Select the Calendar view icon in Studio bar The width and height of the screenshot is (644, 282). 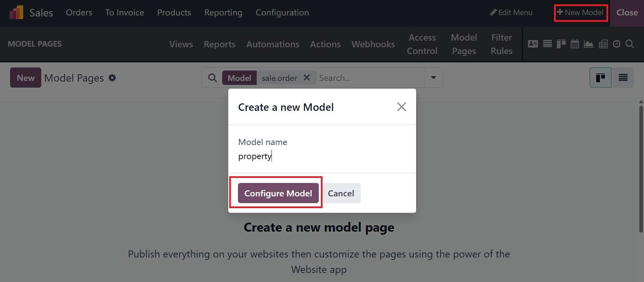575,44
